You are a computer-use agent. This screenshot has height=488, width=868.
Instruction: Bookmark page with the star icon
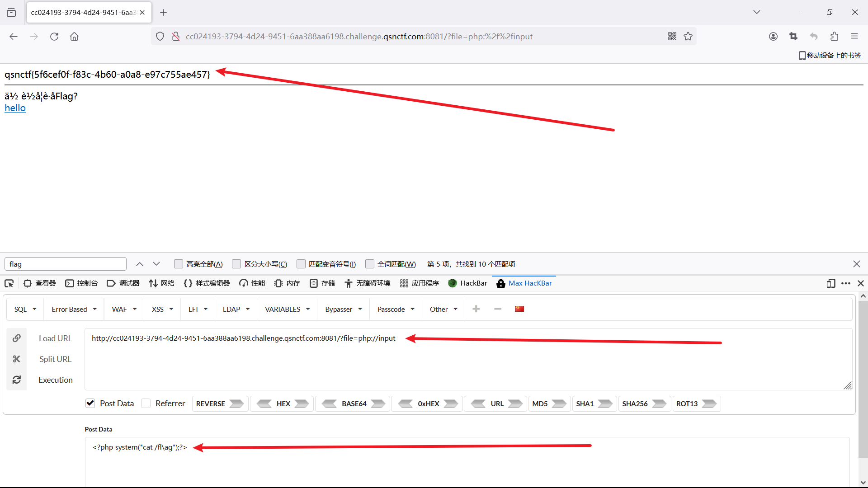(x=688, y=36)
